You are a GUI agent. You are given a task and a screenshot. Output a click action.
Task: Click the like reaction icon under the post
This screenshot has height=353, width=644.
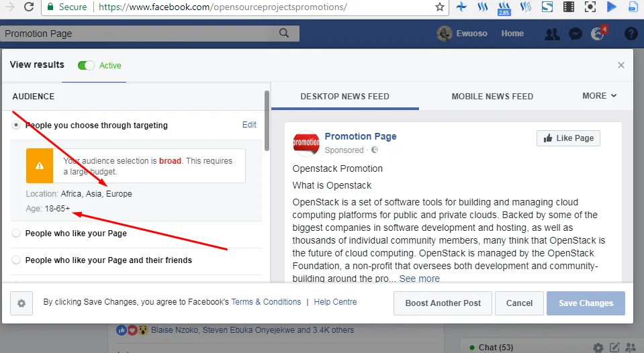[122, 330]
